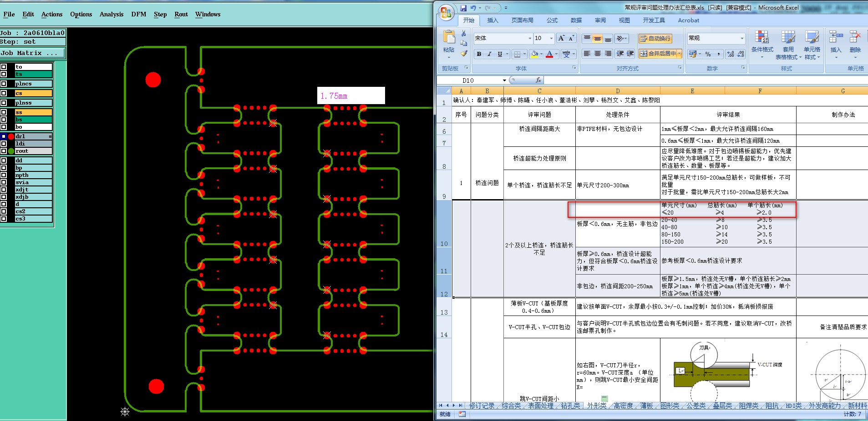Screen dimensions: 868x421
Task: Click the Excel Office button
Action: point(446,12)
